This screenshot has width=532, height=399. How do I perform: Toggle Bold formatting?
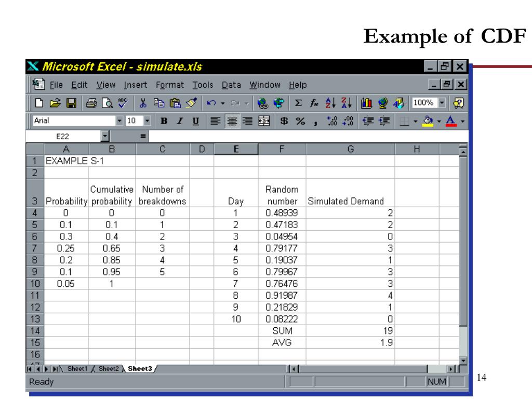164,121
